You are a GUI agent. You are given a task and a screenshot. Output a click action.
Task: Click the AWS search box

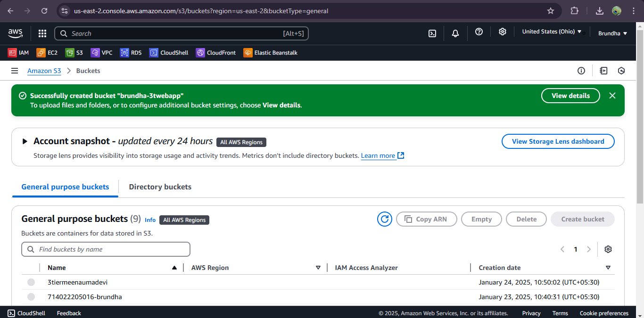(182, 33)
